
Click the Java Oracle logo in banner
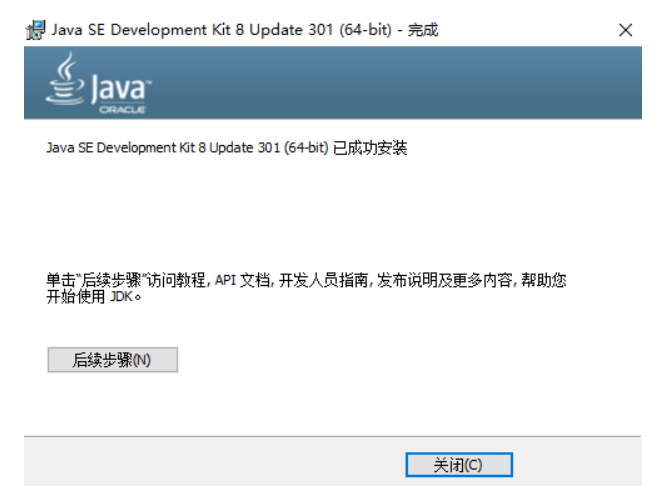pyautogui.click(x=99, y=83)
